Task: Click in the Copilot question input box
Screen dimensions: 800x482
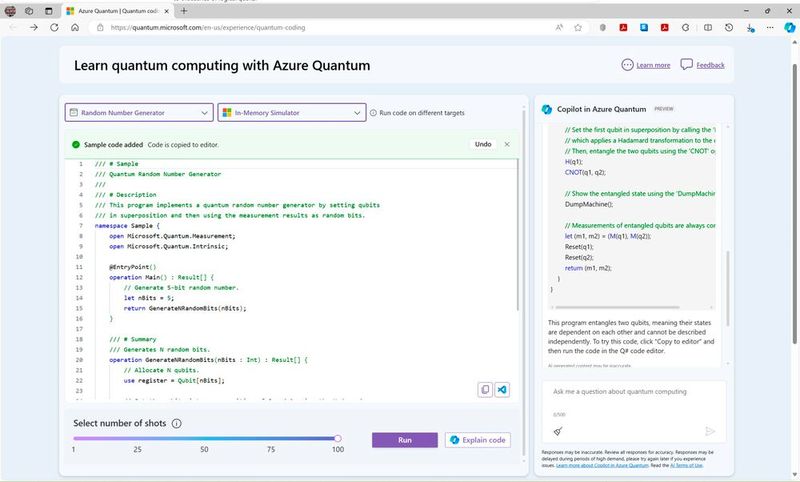Action: (633, 392)
